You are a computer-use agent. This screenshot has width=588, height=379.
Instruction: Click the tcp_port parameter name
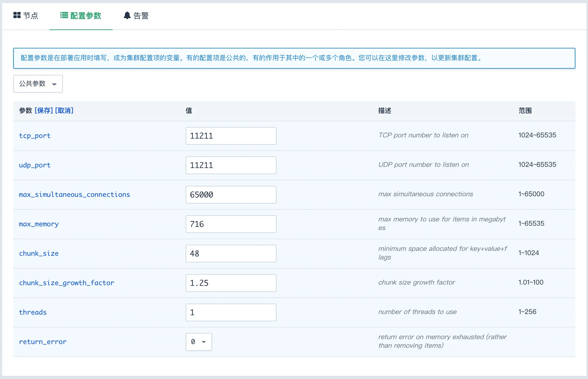[x=35, y=136]
